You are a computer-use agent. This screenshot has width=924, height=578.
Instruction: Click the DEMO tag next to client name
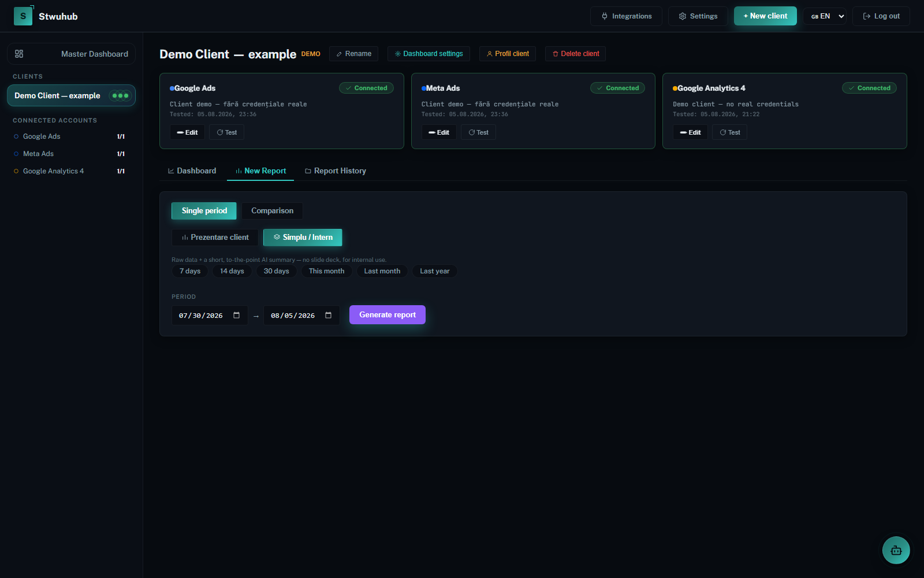(311, 54)
